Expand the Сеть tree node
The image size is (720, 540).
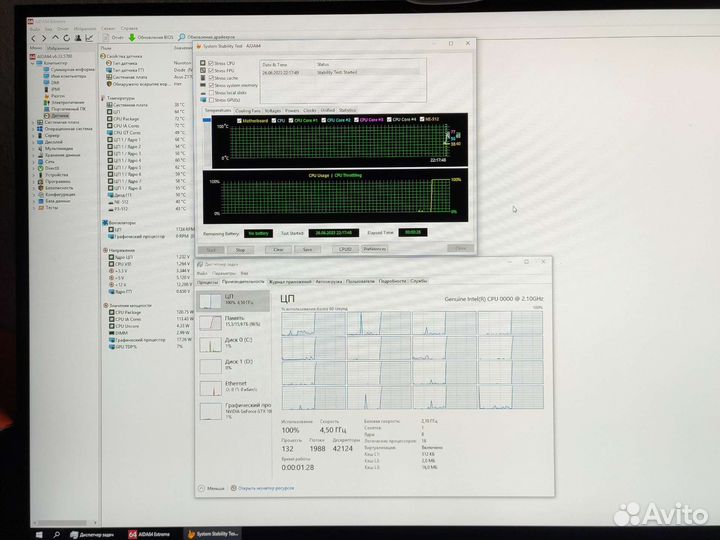click(x=34, y=162)
